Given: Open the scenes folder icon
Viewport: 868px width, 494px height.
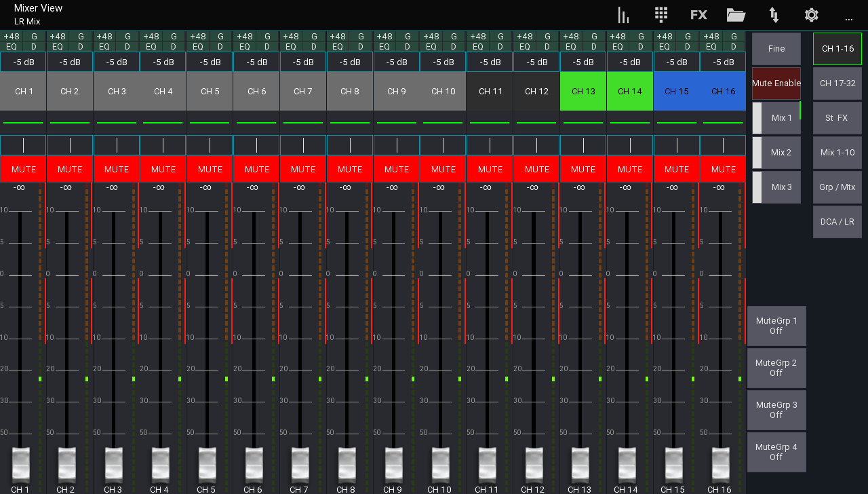Looking at the screenshot, I should point(736,14).
